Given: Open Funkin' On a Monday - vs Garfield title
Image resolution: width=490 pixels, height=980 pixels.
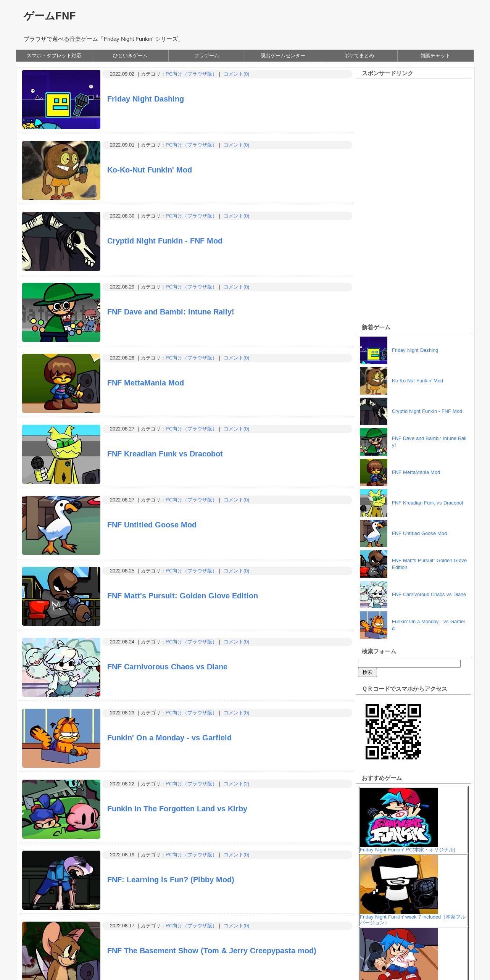Looking at the screenshot, I should 169,738.
